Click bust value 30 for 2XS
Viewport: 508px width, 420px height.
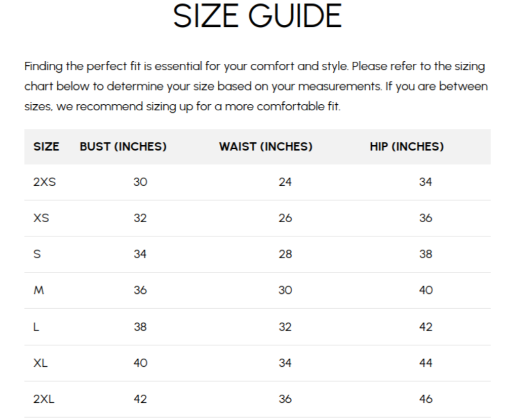tap(140, 182)
